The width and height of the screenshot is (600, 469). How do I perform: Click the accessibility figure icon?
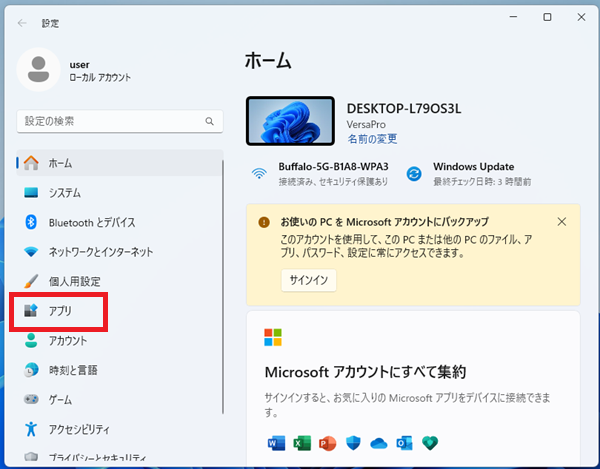tap(31, 429)
